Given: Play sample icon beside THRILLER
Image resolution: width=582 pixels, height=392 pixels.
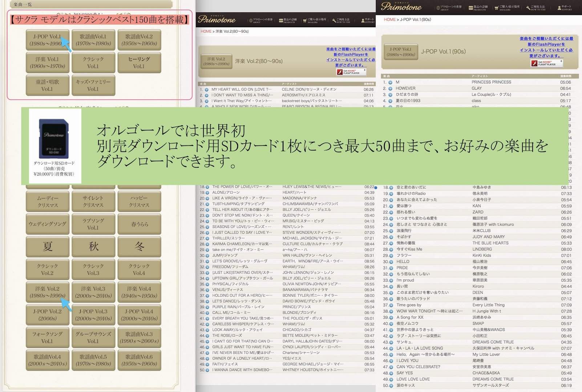Looking at the screenshot, I should click(x=207, y=238).
